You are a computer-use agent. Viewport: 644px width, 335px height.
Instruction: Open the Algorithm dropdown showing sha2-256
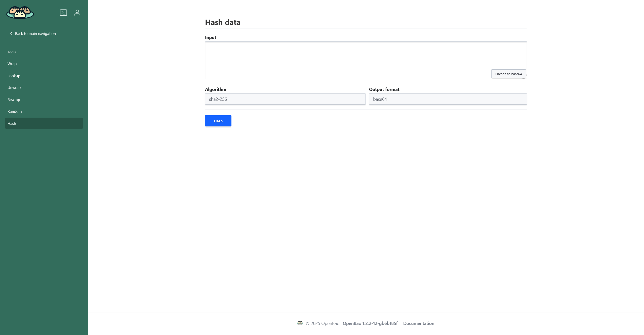click(x=285, y=99)
